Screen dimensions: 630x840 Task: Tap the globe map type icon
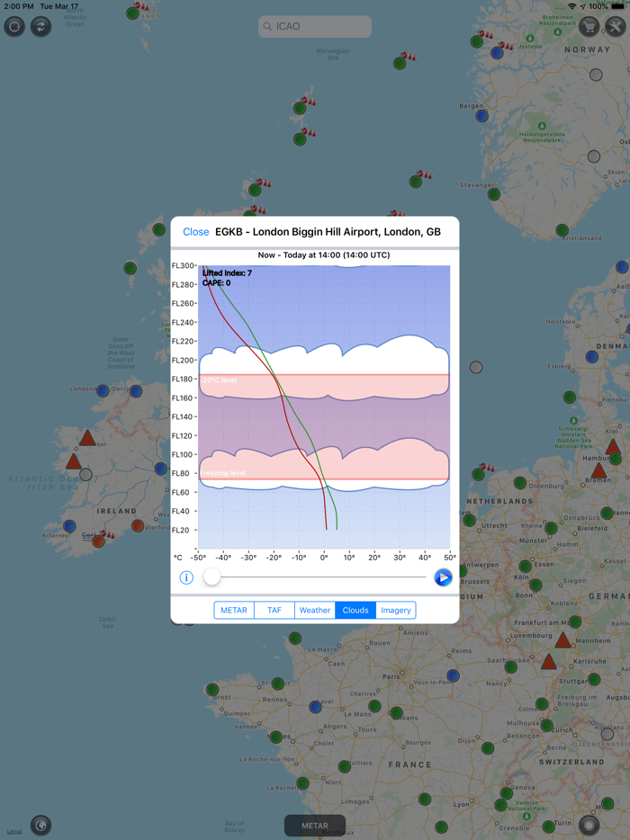click(x=40, y=825)
